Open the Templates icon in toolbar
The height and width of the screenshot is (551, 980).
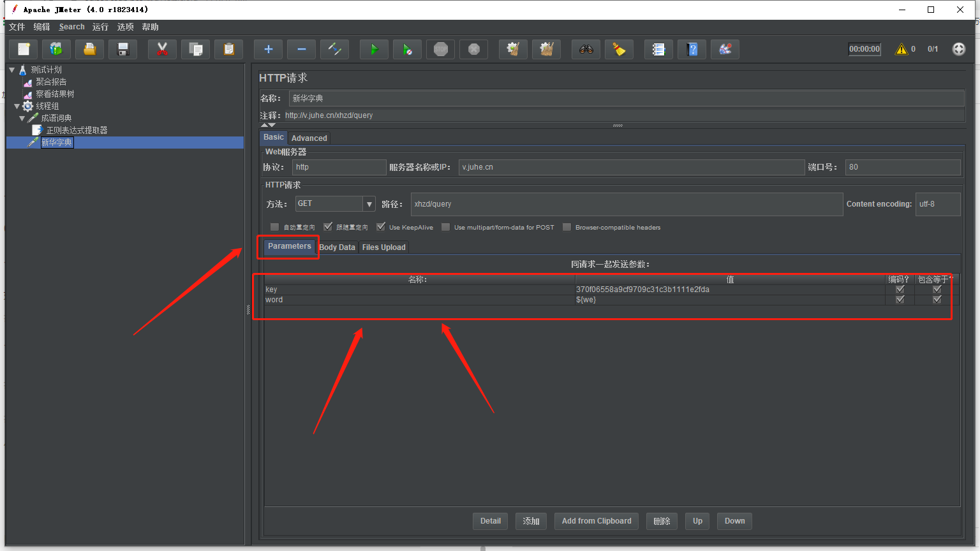coord(56,49)
